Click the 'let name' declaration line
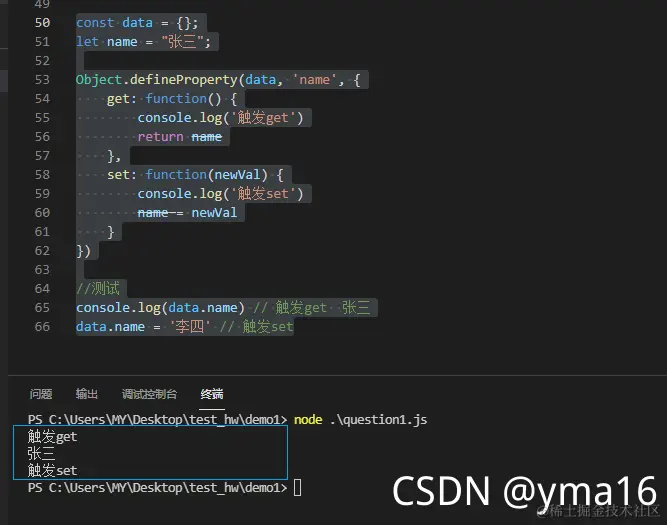This screenshot has width=667, height=525. tap(143, 42)
